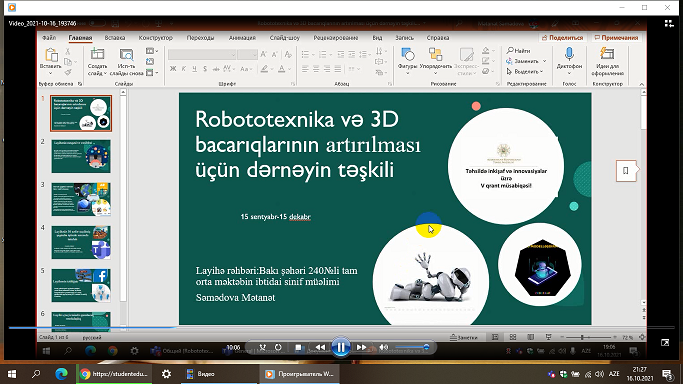Switch to the Конструктор tab

pos(156,38)
